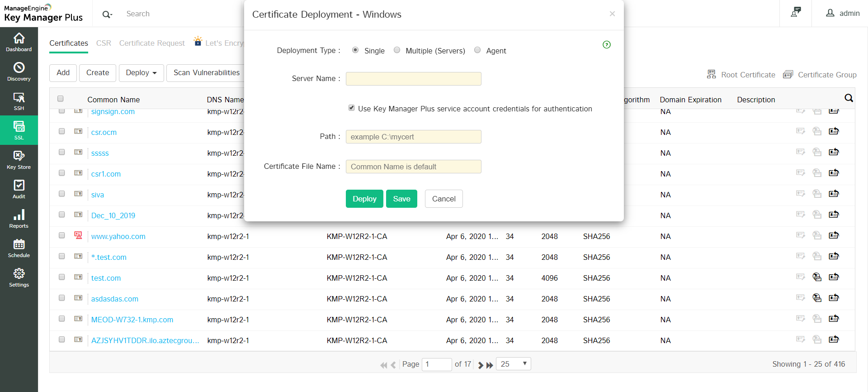Open the Dashboard from the sidebar
This screenshot has height=392, width=868.
19,42
